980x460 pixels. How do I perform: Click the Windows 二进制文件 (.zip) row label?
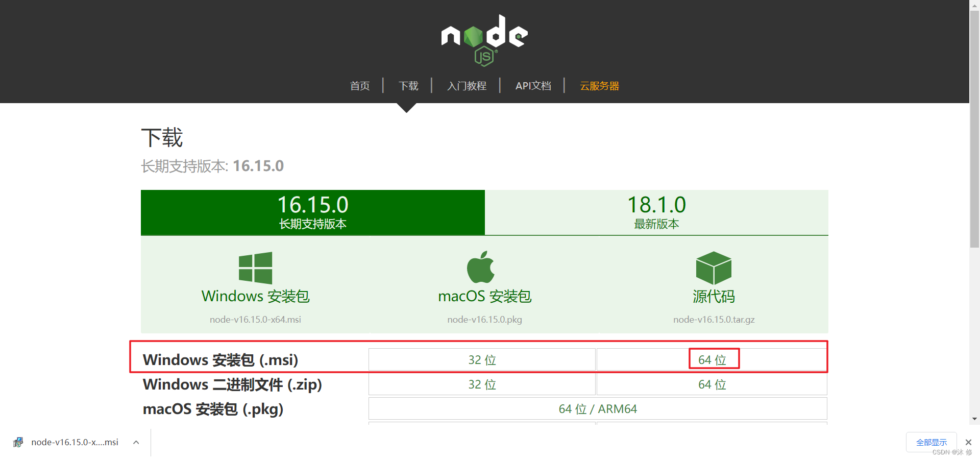232,384
